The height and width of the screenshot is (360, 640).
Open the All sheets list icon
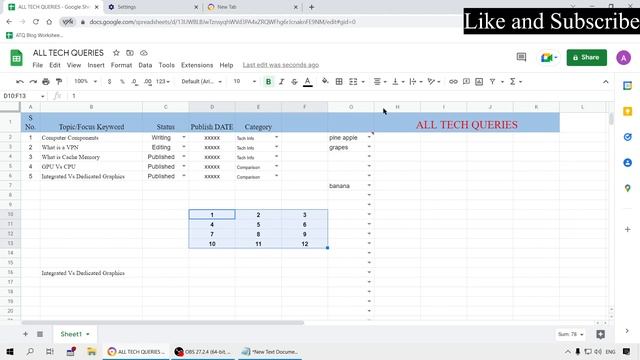tap(40, 334)
